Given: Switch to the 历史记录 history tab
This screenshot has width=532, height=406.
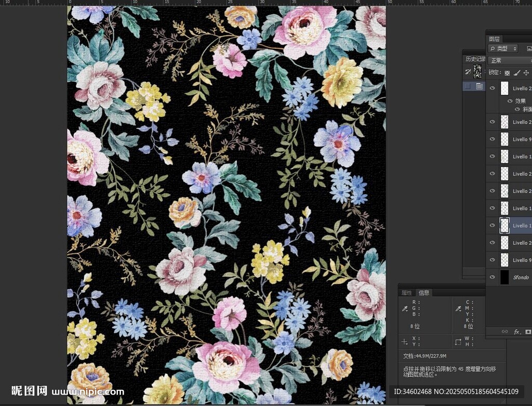Looking at the screenshot, I should click(475, 59).
